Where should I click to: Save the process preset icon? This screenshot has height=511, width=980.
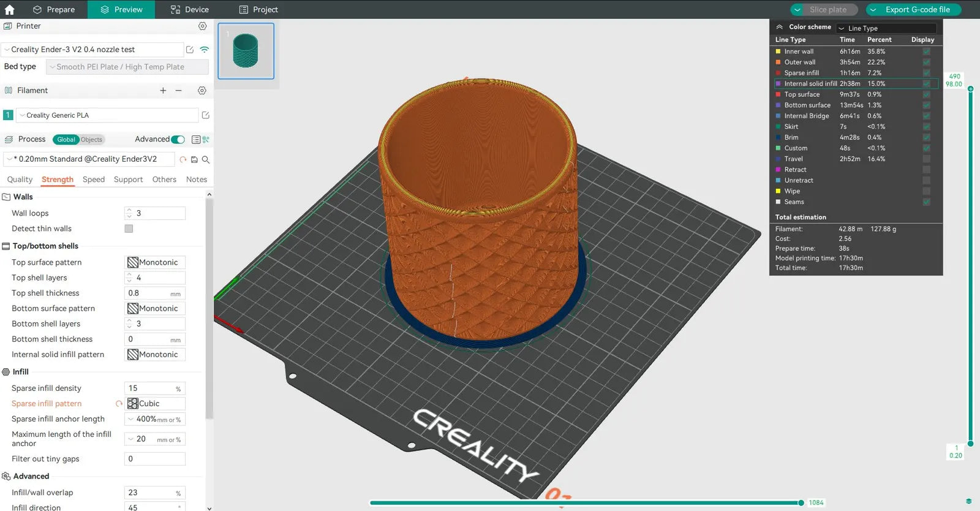[x=194, y=159]
